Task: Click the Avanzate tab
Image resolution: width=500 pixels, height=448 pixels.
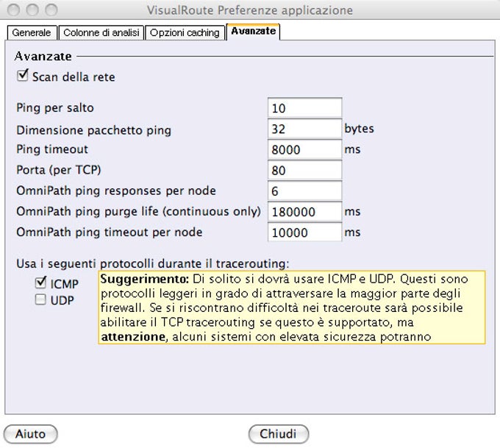Action: pos(253,32)
